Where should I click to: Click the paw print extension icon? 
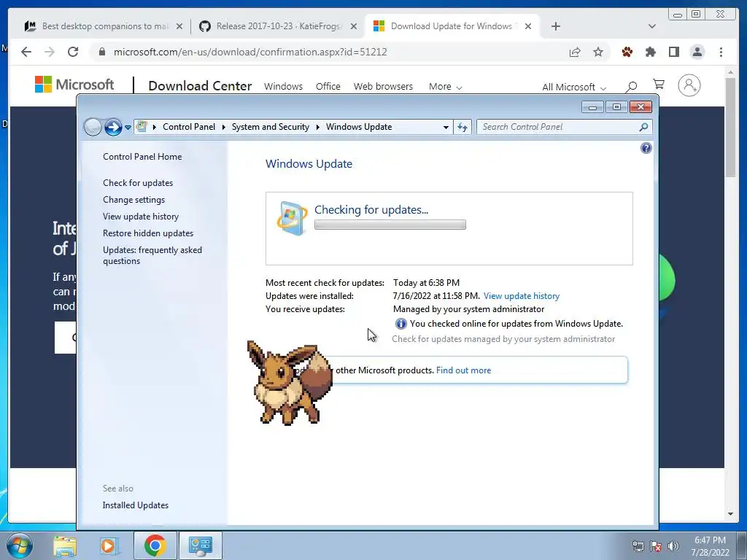(x=627, y=52)
